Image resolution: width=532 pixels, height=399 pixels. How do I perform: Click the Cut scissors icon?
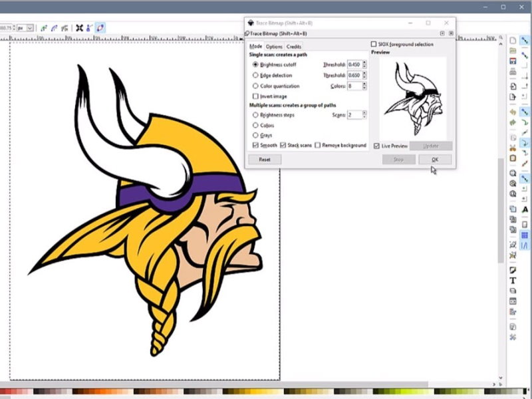513,148
